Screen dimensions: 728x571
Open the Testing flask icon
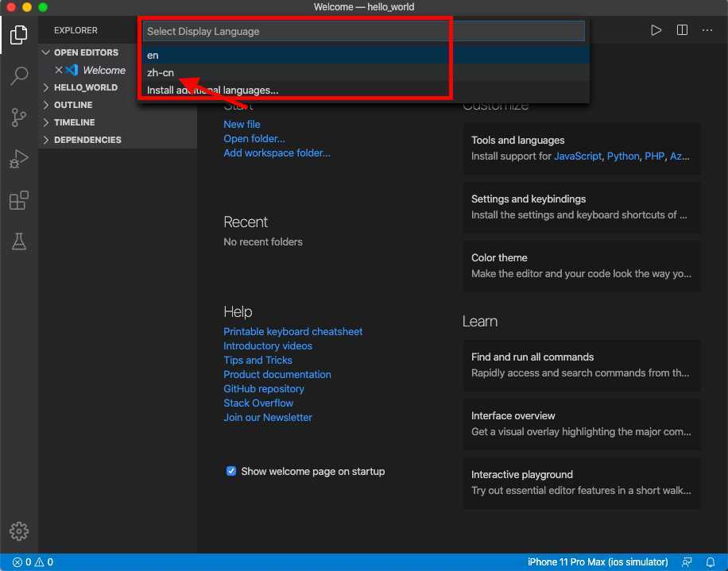18,241
